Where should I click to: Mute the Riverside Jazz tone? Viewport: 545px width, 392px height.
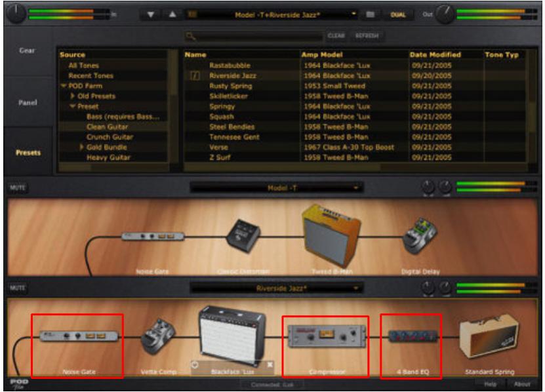[17, 288]
